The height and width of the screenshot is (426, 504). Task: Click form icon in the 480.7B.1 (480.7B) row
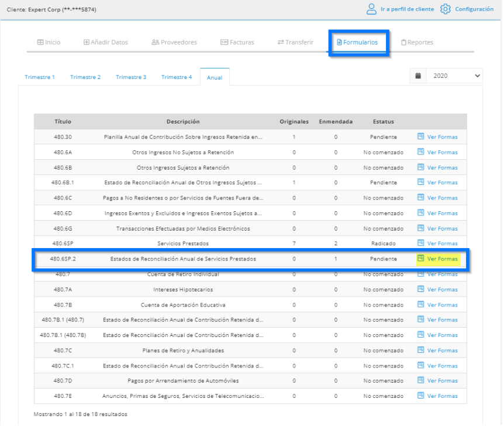coord(422,335)
